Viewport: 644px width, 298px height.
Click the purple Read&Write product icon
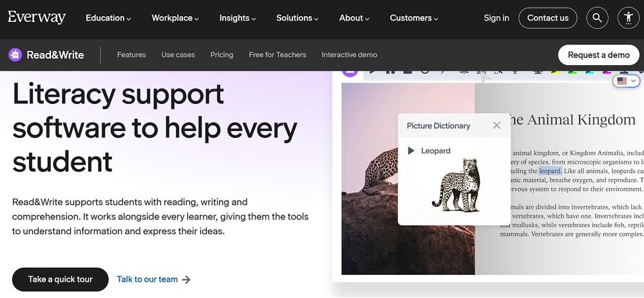tap(15, 55)
